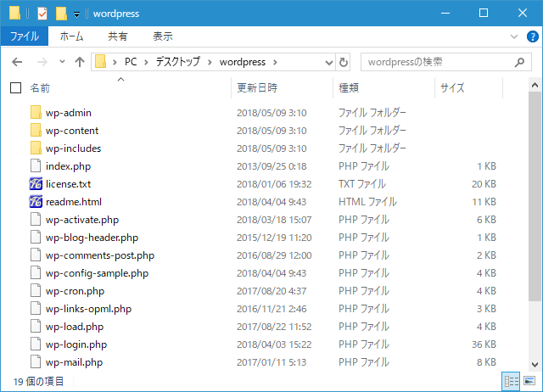Viewport: 543px width, 392px height.
Task: Click the wp-includes folder icon
Action: click(x=36, y=148)
